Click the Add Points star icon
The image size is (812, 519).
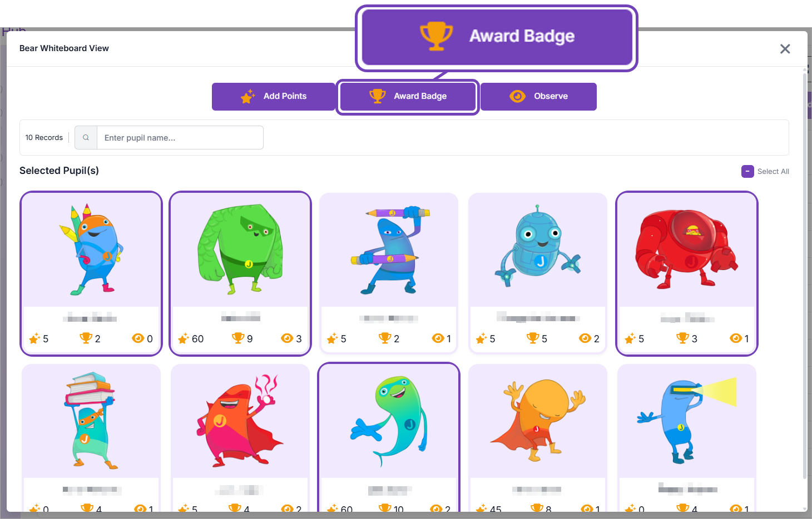point(247,96)
